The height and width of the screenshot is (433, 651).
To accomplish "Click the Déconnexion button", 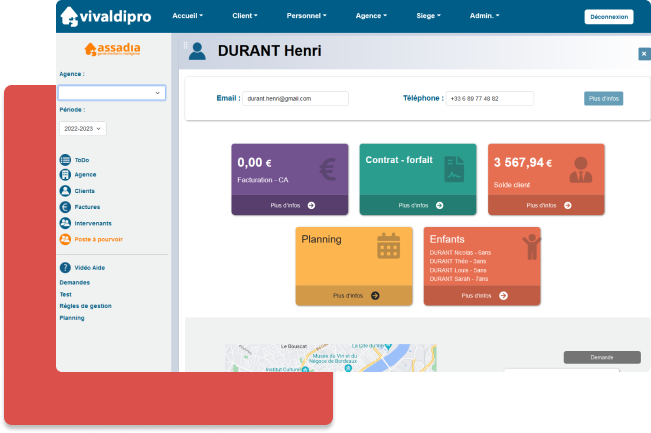I will click(x=609, y=17).
